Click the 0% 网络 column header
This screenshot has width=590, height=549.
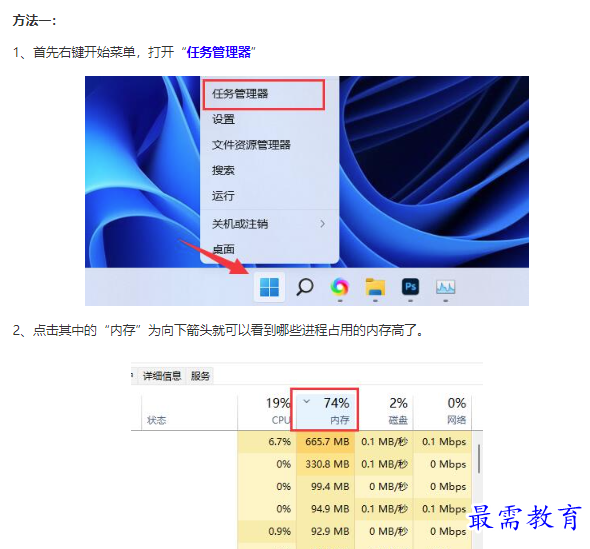442,411
